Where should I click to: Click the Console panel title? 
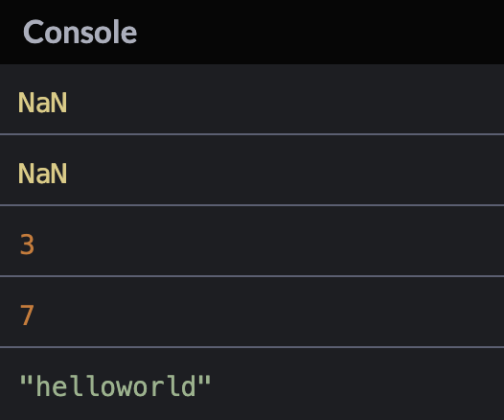80,32
